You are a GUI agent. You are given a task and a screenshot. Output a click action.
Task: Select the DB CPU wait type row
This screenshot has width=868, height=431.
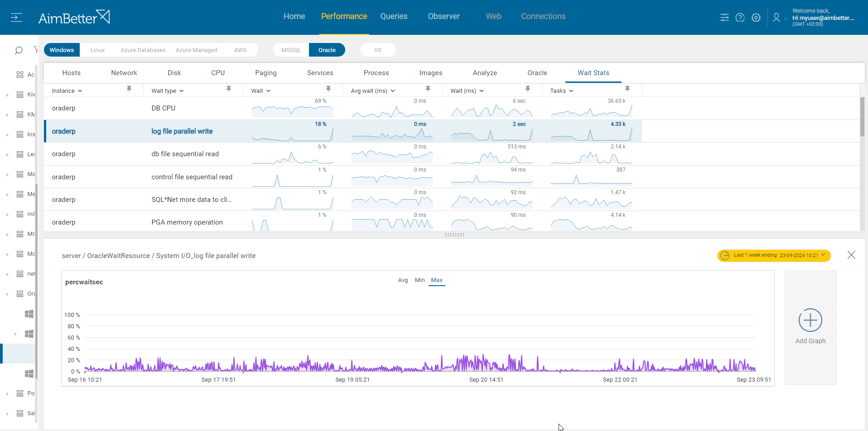pos(342,108)
